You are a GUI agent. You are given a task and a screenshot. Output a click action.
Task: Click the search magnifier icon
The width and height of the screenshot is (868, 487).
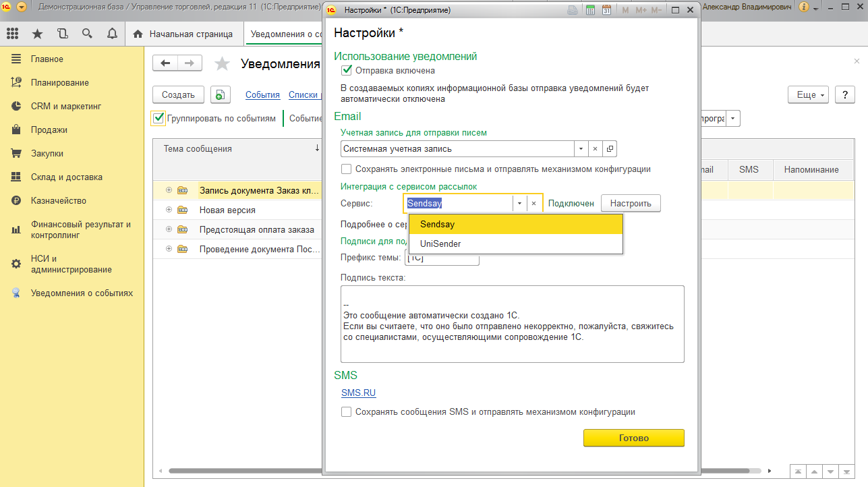[x=87, y=34]
